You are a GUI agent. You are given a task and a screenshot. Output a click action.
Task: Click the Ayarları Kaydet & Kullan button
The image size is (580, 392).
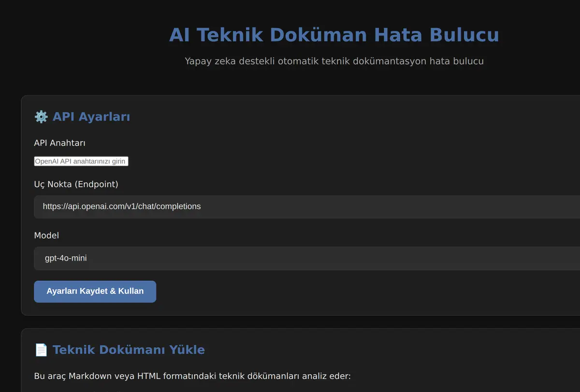(x=95, y=291)
